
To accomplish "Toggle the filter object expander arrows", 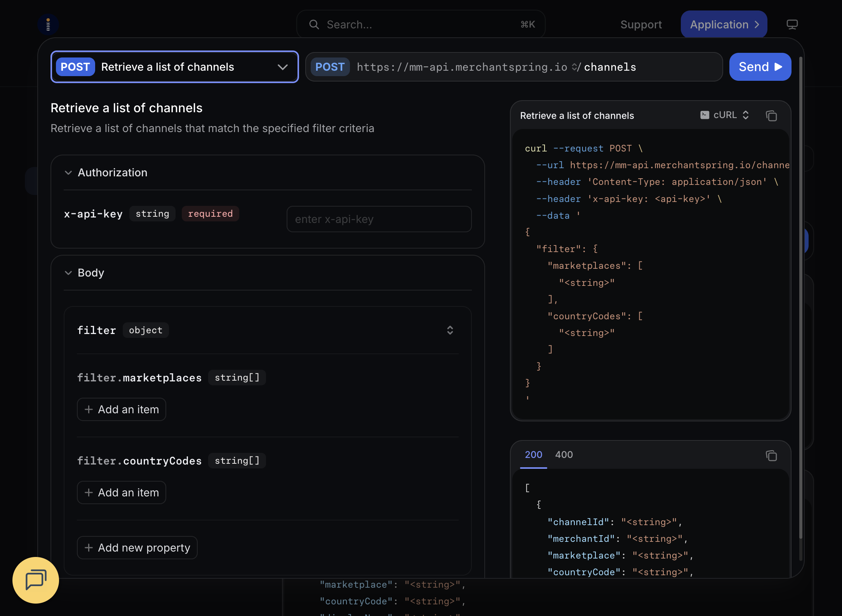I will pos(450,330).
